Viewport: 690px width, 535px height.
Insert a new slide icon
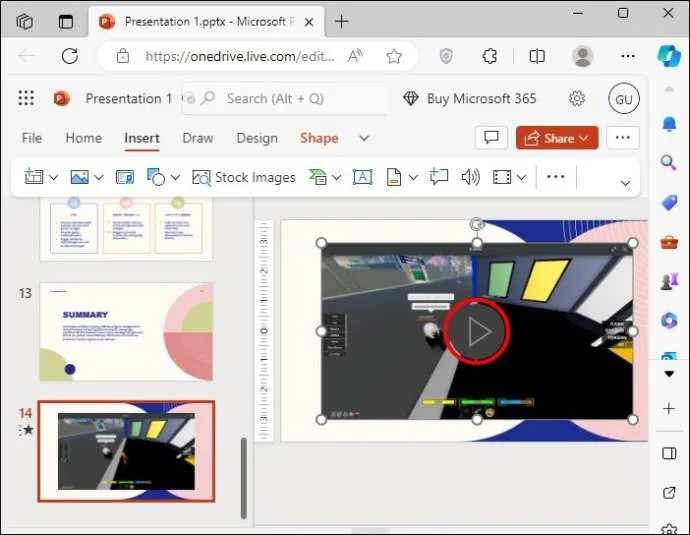[34, 177]
